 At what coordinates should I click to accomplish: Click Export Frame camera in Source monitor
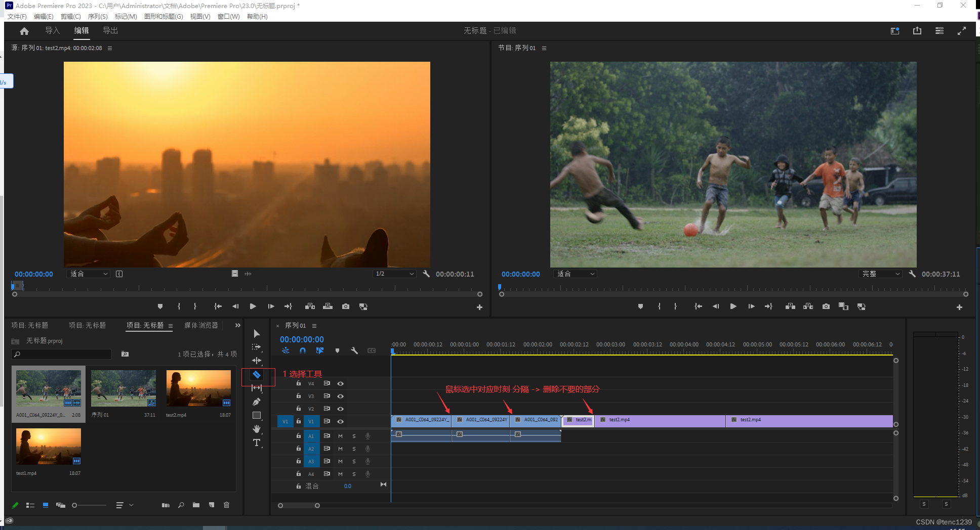(346, 306)
